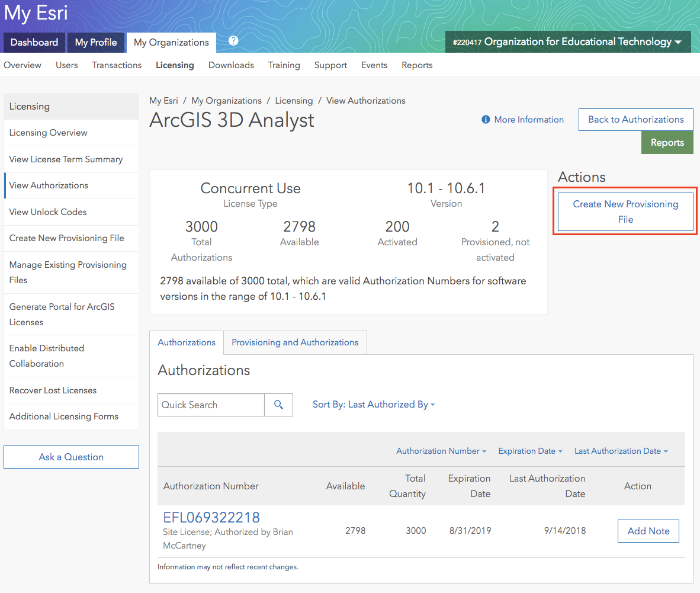Open the Overview menu item
Image resolution: width=700 pixels, height=593 pixels.
(23, 65)
